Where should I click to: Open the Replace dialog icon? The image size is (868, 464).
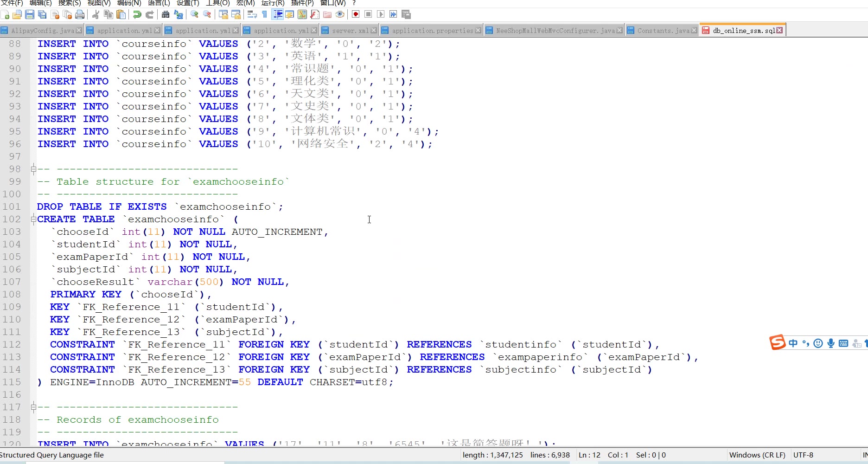click(178, 14)
